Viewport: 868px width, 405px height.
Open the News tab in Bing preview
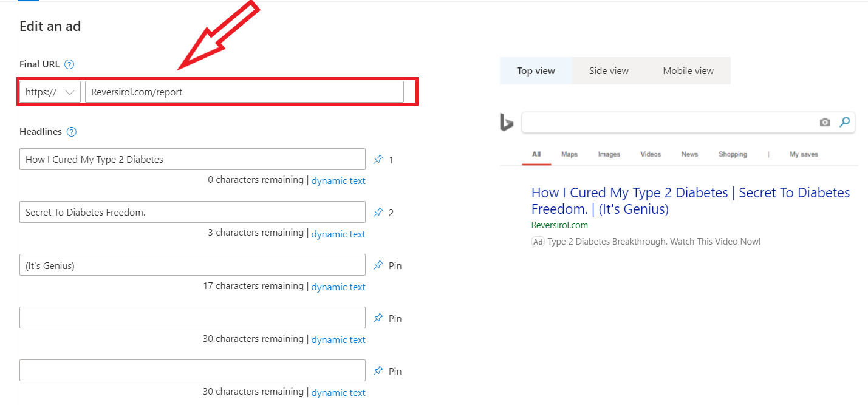pyautogui.click(x=689, y=154)
